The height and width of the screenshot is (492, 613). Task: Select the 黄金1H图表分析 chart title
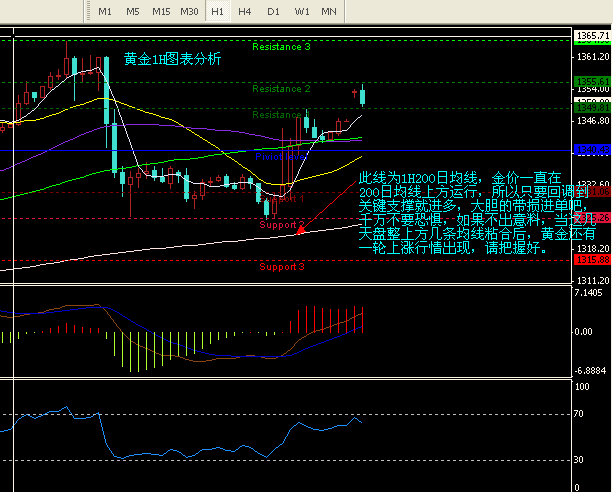173,59
